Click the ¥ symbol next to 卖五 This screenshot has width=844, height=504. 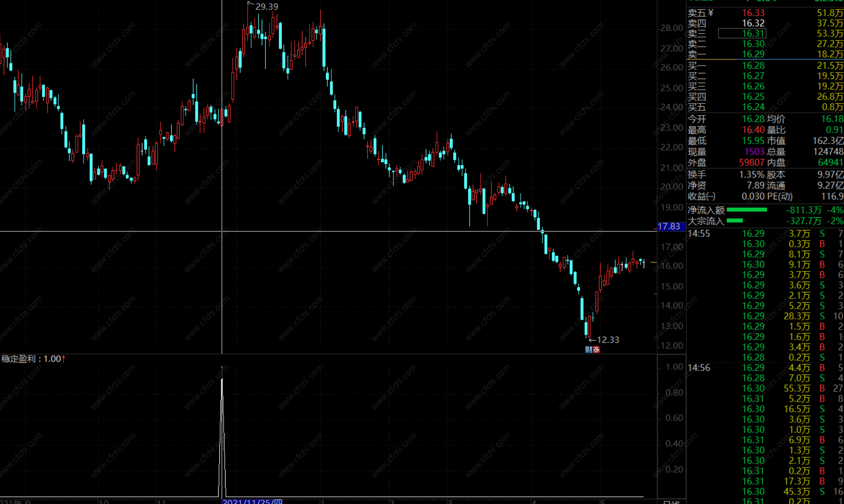[711, 13]
